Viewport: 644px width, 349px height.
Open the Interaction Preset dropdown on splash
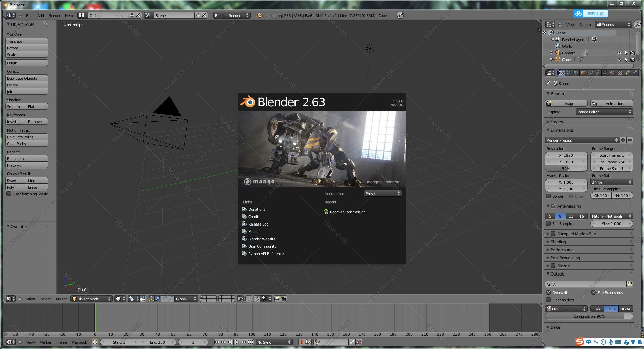(x=383, y=193)
